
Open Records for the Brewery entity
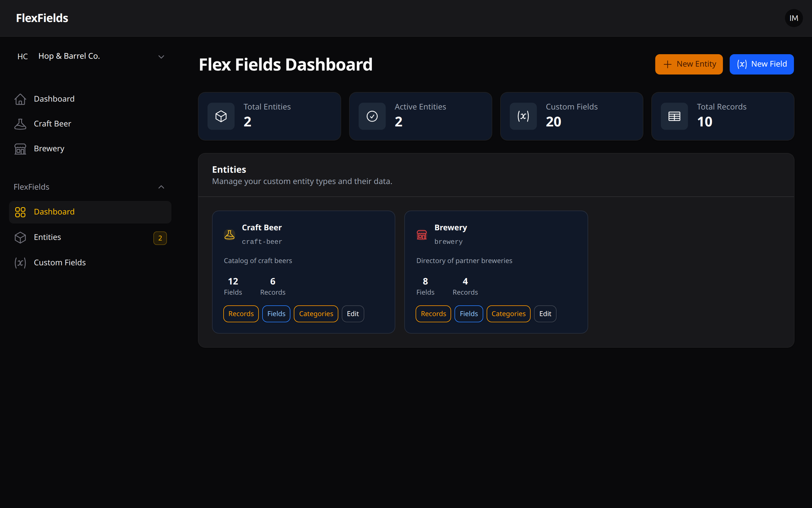433,314
